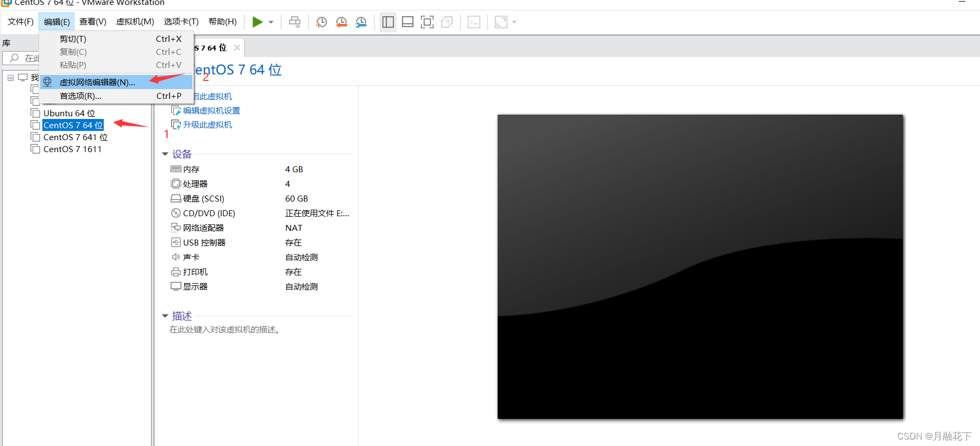Open the stretch display dropdown arrow

(514, 22)
